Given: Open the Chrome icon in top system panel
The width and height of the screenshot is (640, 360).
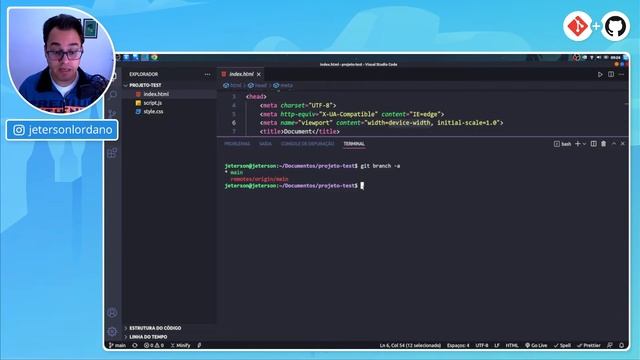Looking at the screenshot, I should point(154,58).
